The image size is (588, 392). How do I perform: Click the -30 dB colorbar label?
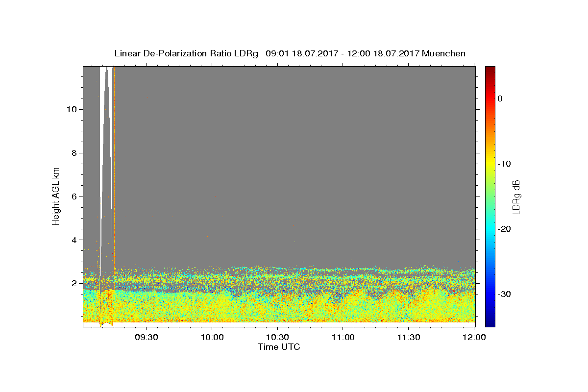pyautogui.click(x=504, y=294)
